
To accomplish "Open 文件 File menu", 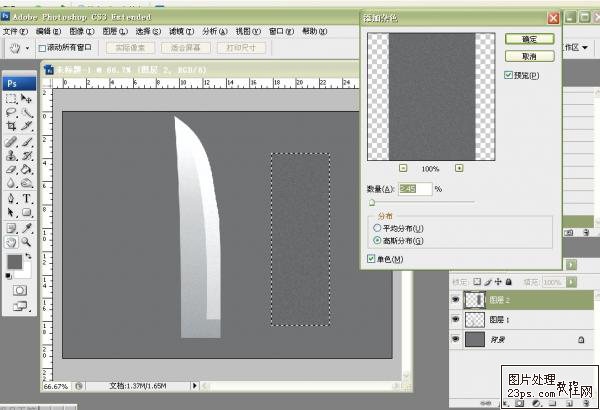I will [15, 31].
